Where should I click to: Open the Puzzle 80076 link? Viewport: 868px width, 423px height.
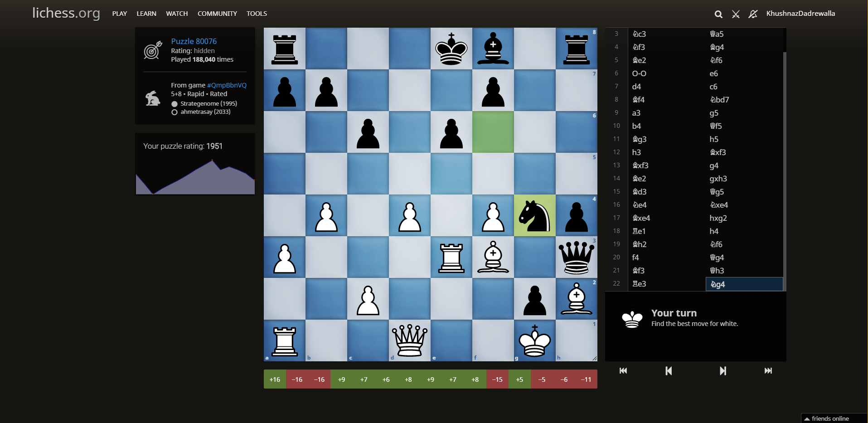tap(194, 41)
